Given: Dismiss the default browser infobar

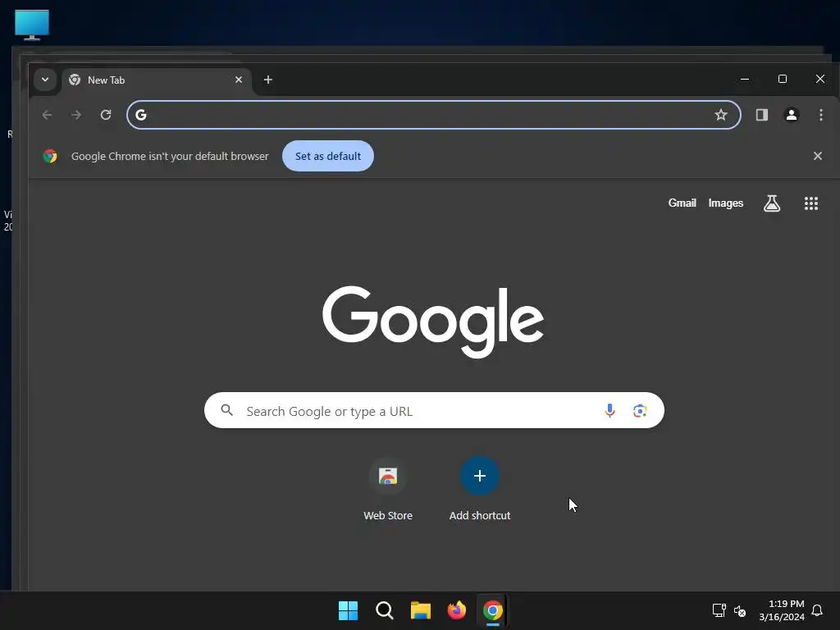Looking at the screenshot, I should (818, 156).
